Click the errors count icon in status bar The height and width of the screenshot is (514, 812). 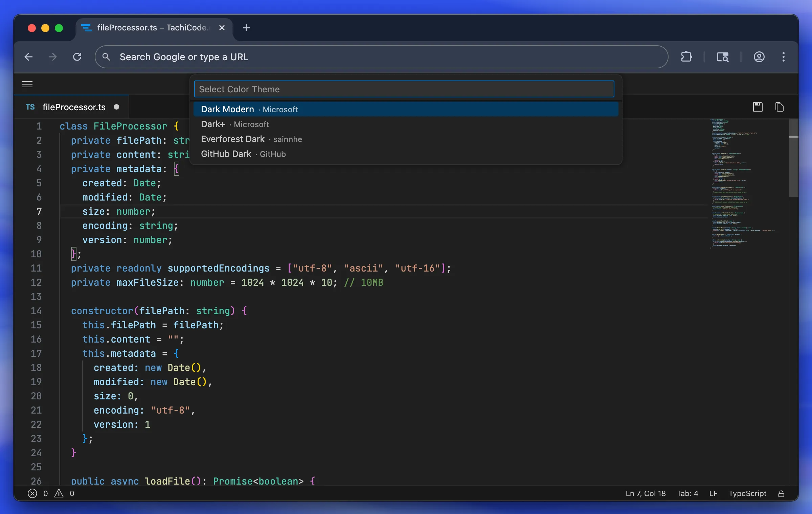coord(32,493)
